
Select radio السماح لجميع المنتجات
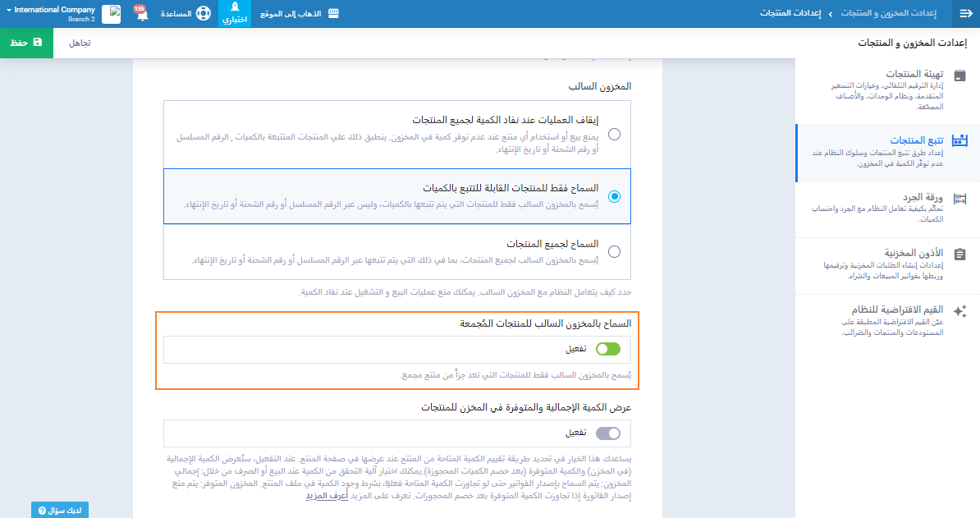pos(614,251)
